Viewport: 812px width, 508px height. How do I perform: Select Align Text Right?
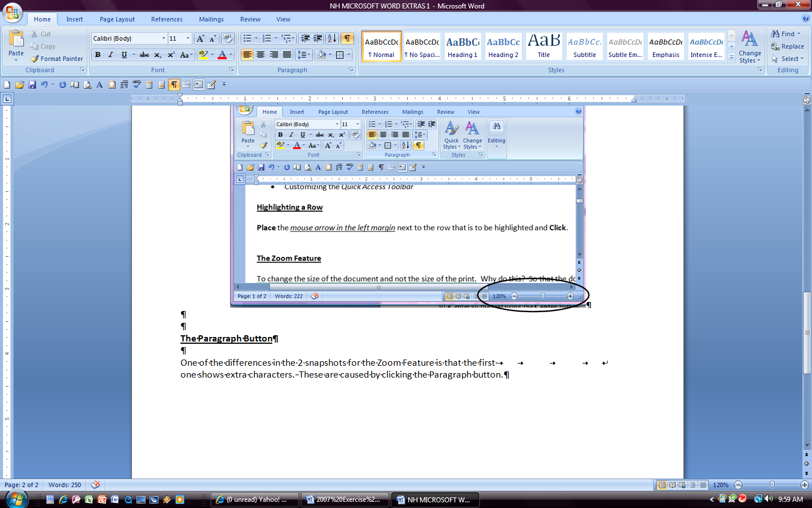[x=274, y=55]
